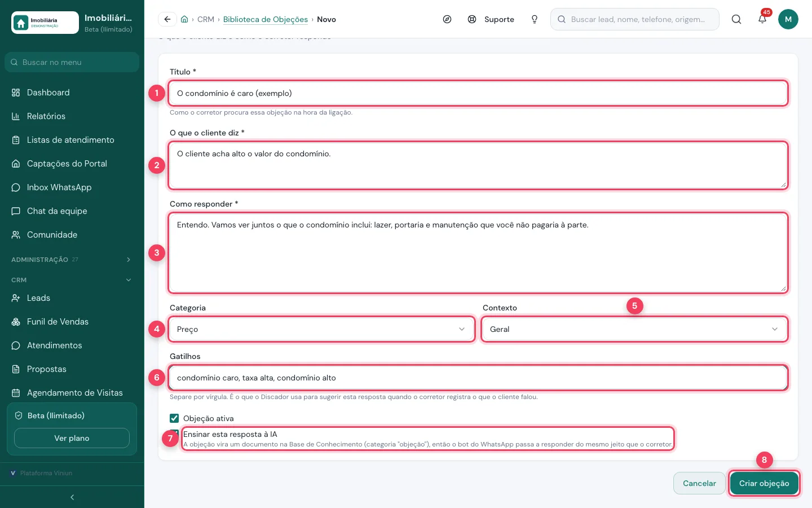Click the Plataforma Viniun footer text

[46, 473]
